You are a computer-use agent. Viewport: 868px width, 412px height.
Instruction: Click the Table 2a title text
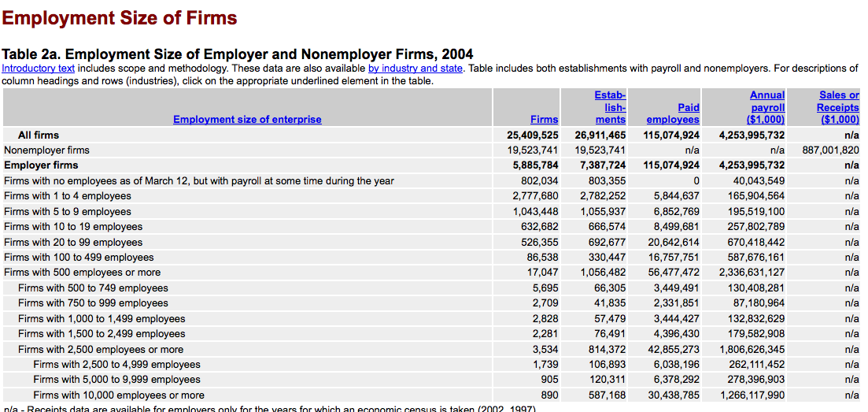pyautogui.click(x=238, y=54)
